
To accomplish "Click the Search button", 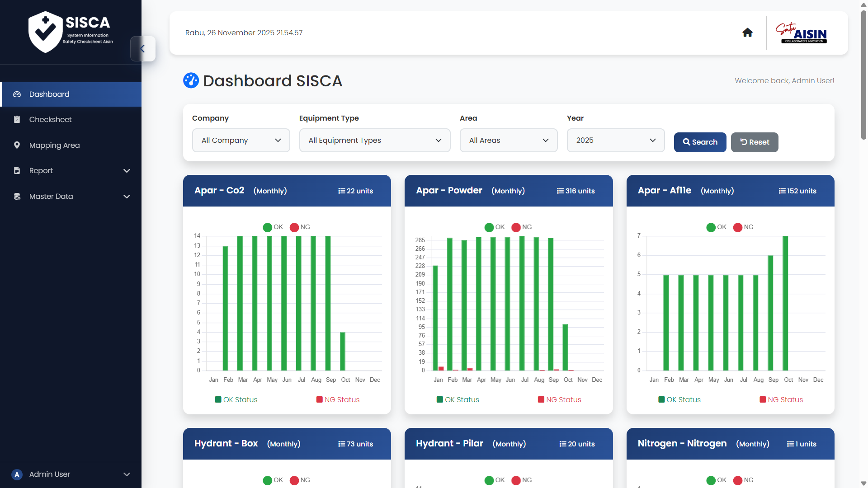I will tap(700, 142).
